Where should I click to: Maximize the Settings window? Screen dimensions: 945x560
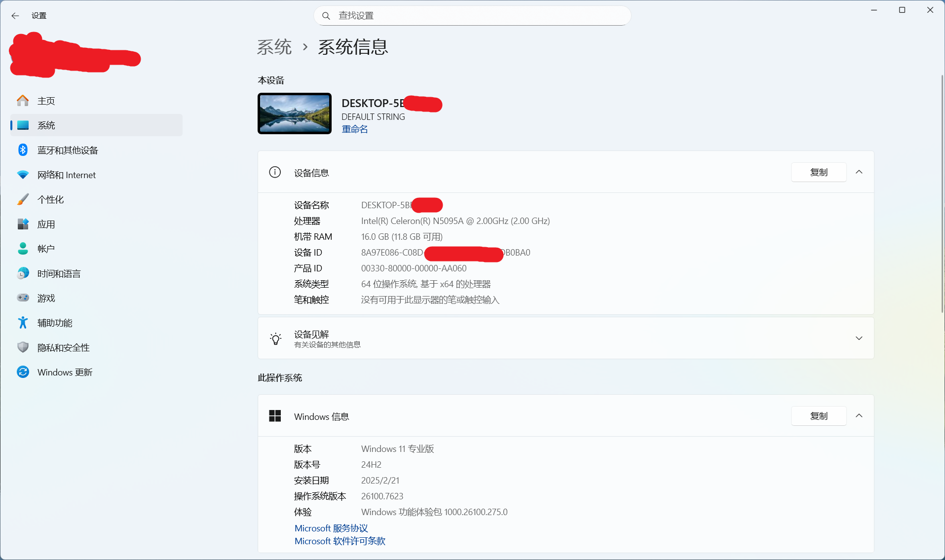point(902,10)
